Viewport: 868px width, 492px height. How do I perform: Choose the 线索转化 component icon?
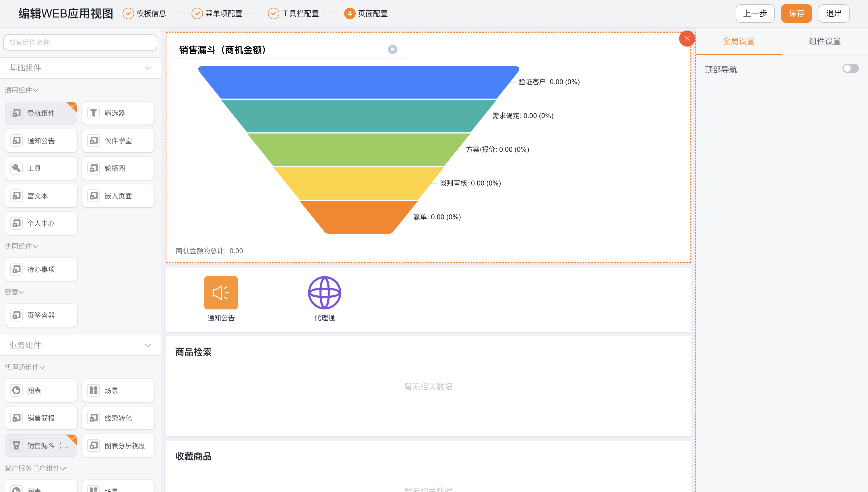(94, 418)
